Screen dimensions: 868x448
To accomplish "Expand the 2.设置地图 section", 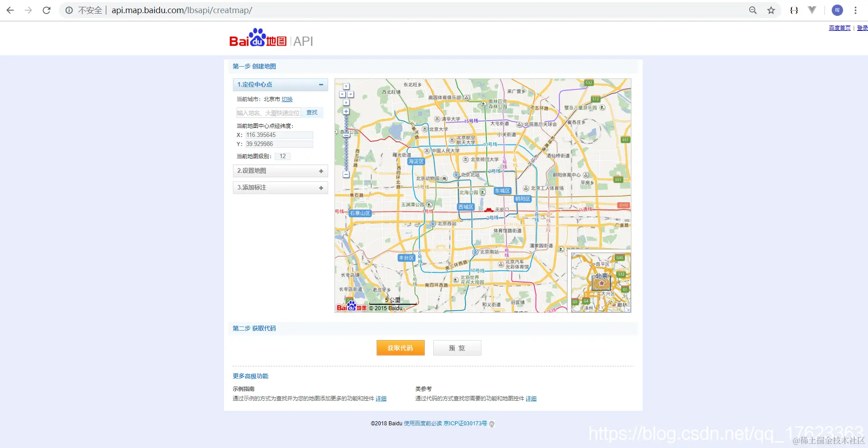I will click(x=321, y=171).
